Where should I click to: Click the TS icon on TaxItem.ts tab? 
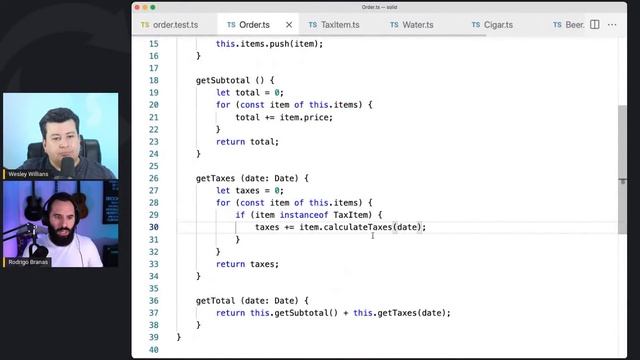pyautogui.click(x=313, y=25)
